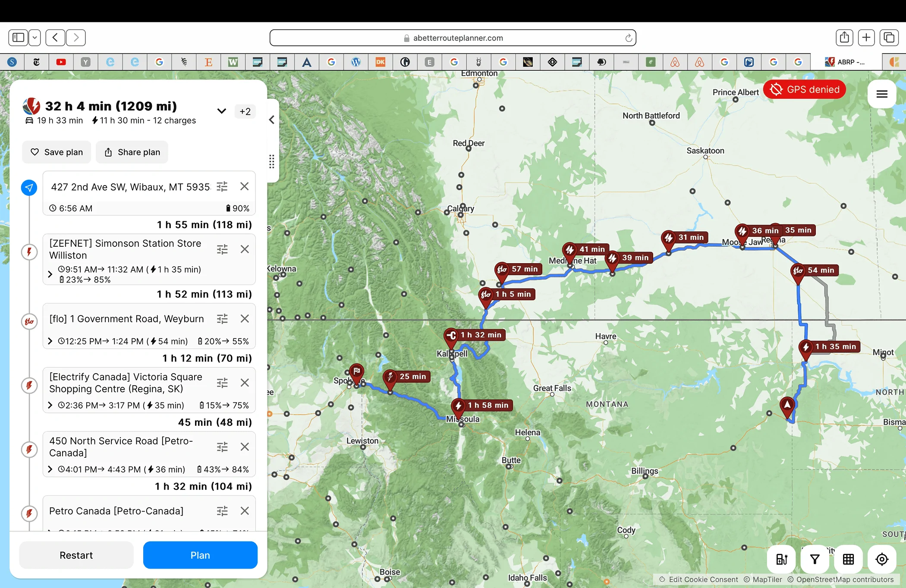
Task: Click the origin arrow marker on the map
Action: pyautogui.click(x=787, y=407)
